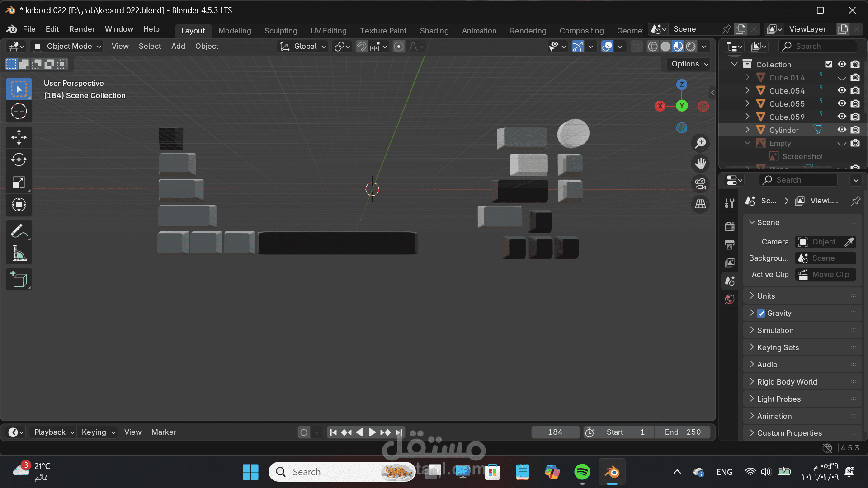Screen dimensions: 868x488
Task: Activate the Annotate pencil tool
Action: coord(19,231)
